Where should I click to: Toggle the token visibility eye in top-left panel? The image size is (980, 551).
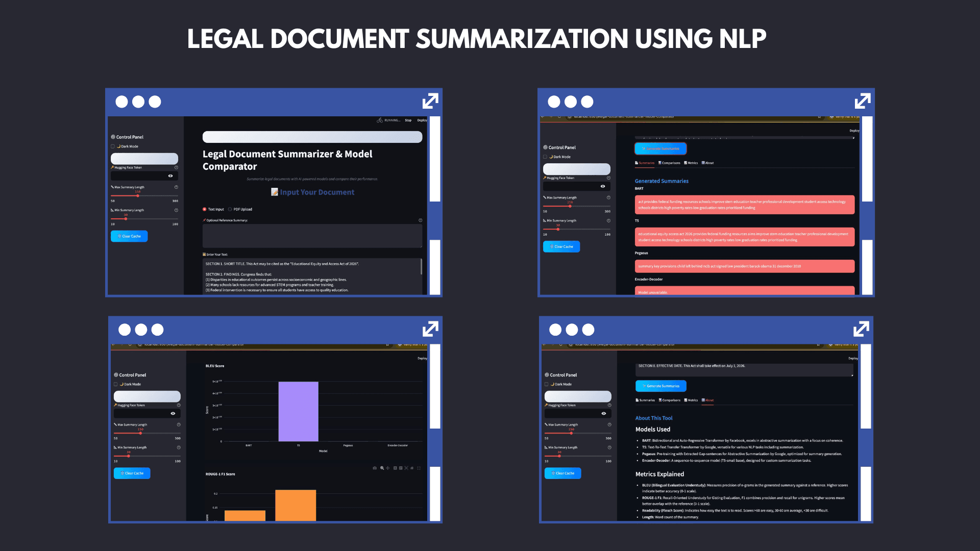[x=170, y=176]
